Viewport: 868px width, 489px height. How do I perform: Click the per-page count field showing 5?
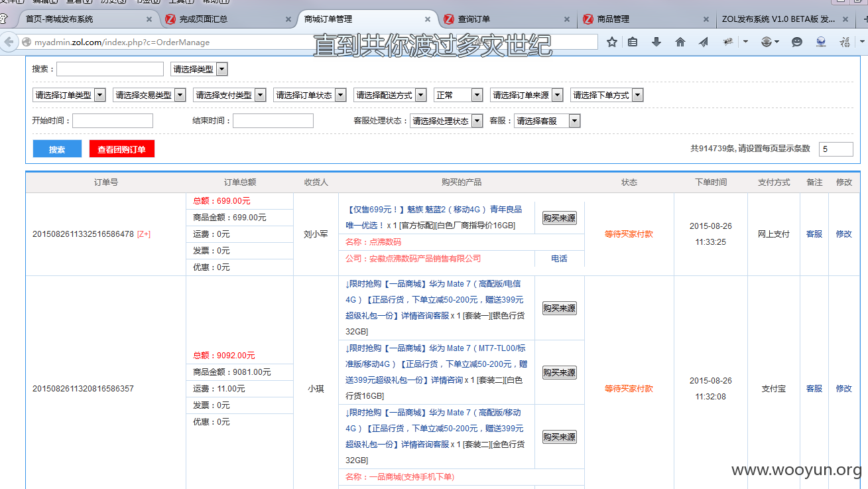click(x=836, y=149)
